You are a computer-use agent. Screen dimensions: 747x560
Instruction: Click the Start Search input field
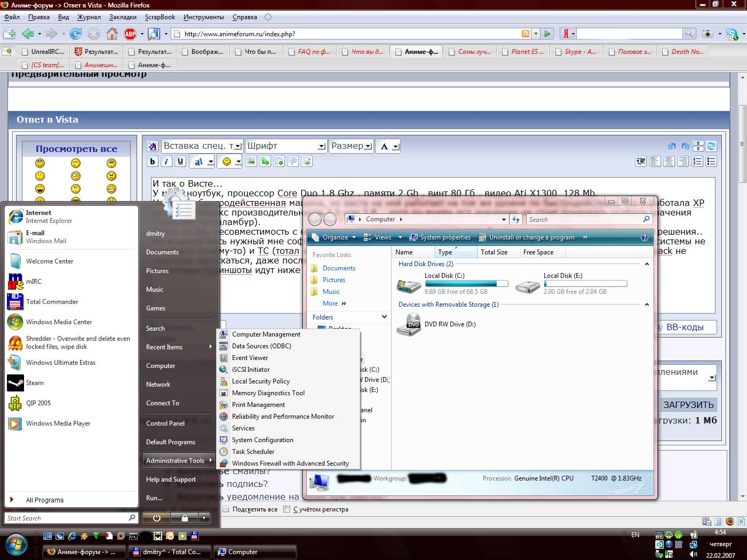(x=67, y=518)
